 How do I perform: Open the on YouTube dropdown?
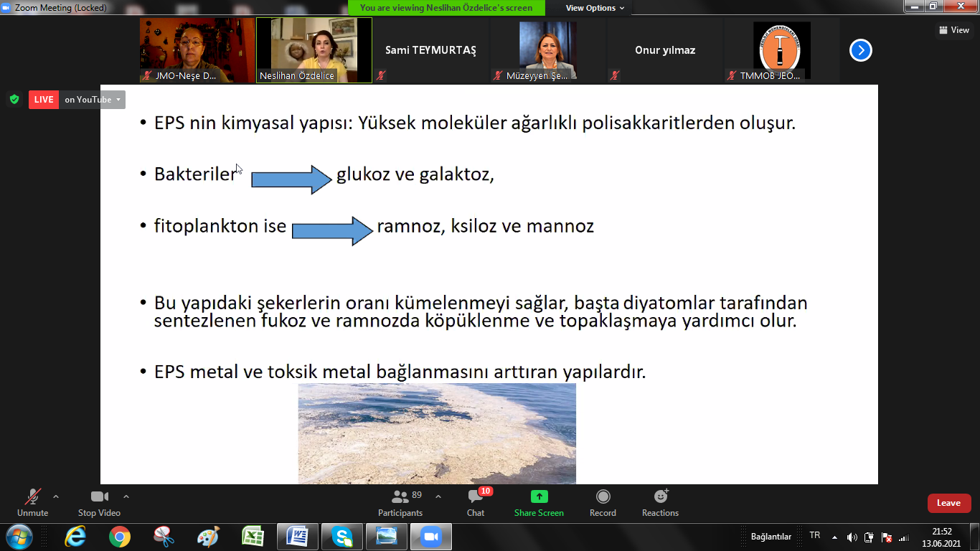click(x=93, y=100)
